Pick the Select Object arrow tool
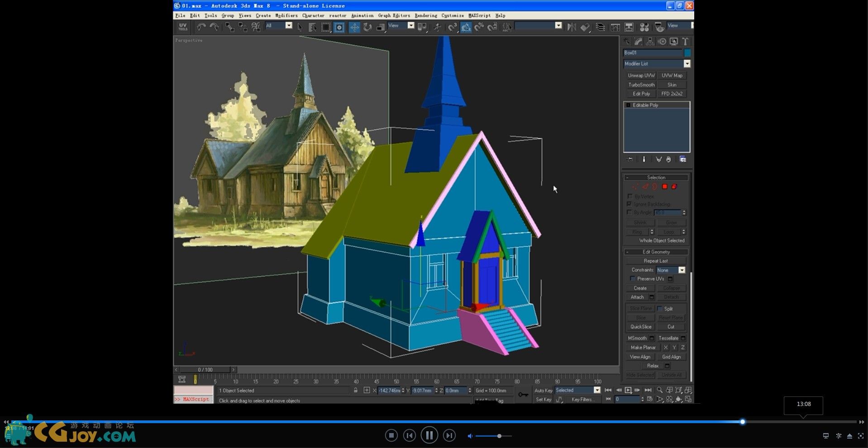Screen dimensions: 868x448 (300, 27)
